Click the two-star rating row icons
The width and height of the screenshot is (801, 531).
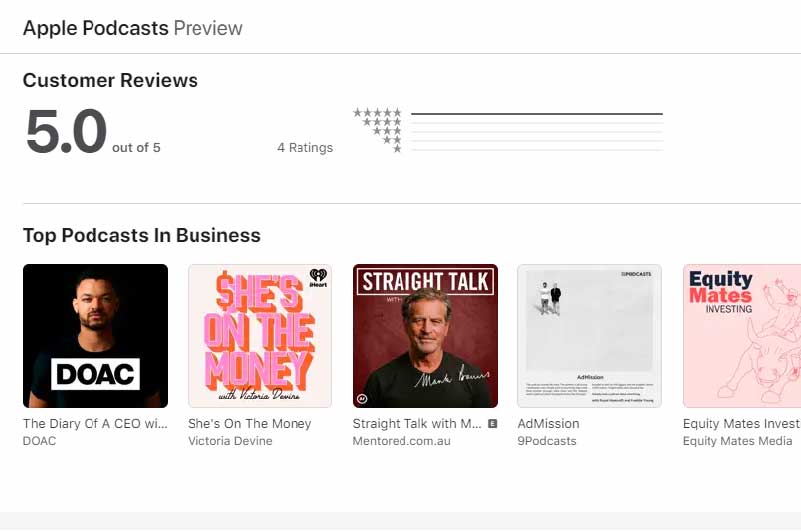coord(392,140)
